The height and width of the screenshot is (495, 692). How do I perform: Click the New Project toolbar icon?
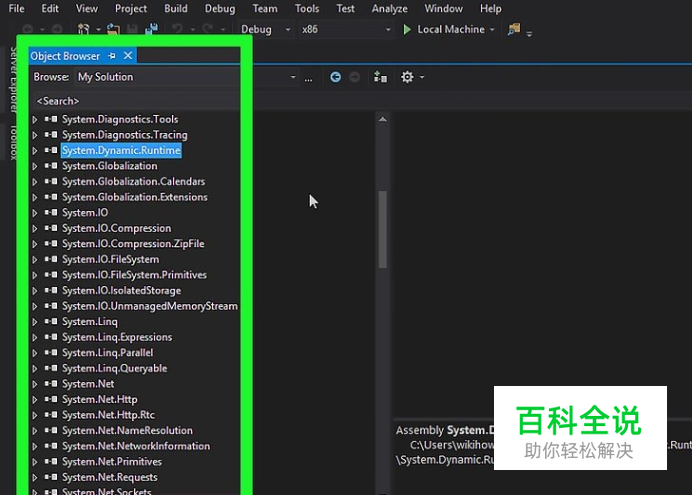point(83,29)
